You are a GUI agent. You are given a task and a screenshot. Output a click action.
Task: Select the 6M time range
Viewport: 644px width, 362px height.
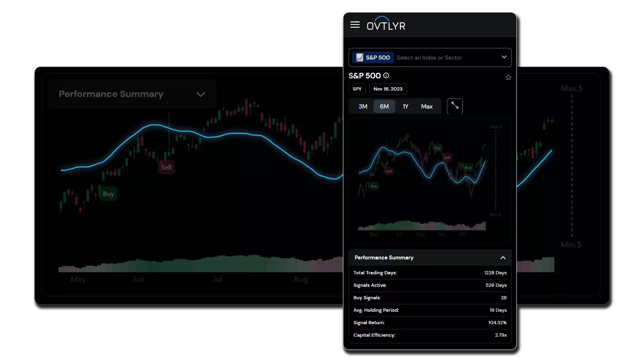point(384,107)
